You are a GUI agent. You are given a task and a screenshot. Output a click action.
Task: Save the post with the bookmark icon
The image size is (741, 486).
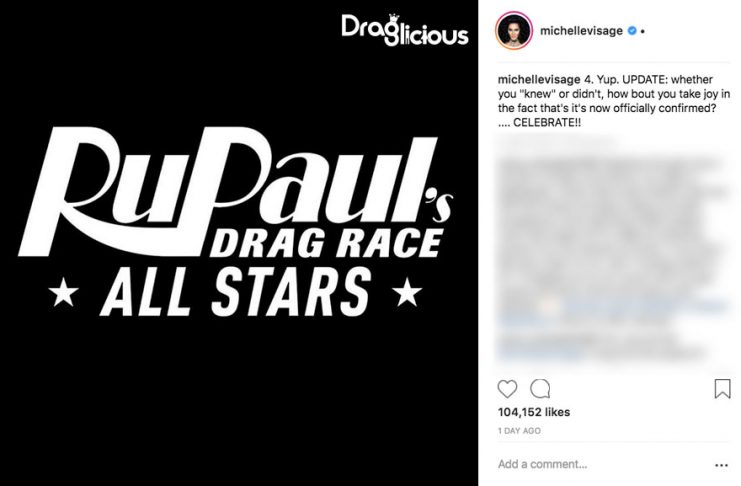pyautogui.click(x=722, y=389)
